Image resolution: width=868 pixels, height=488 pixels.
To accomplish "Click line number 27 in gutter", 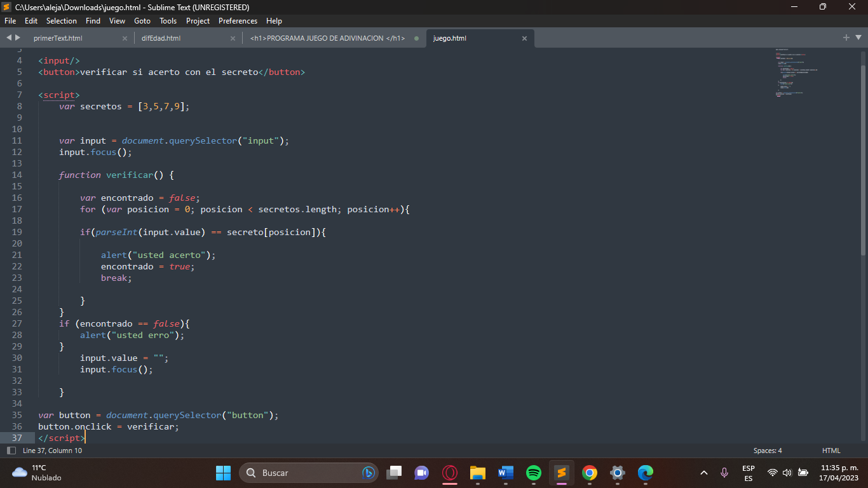I will [x=17, y=323].
